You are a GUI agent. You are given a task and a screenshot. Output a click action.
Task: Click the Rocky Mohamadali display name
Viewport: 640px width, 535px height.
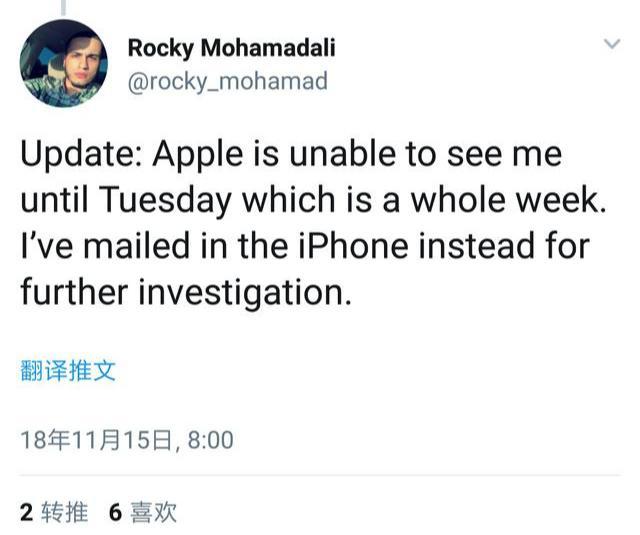[231, 48]
